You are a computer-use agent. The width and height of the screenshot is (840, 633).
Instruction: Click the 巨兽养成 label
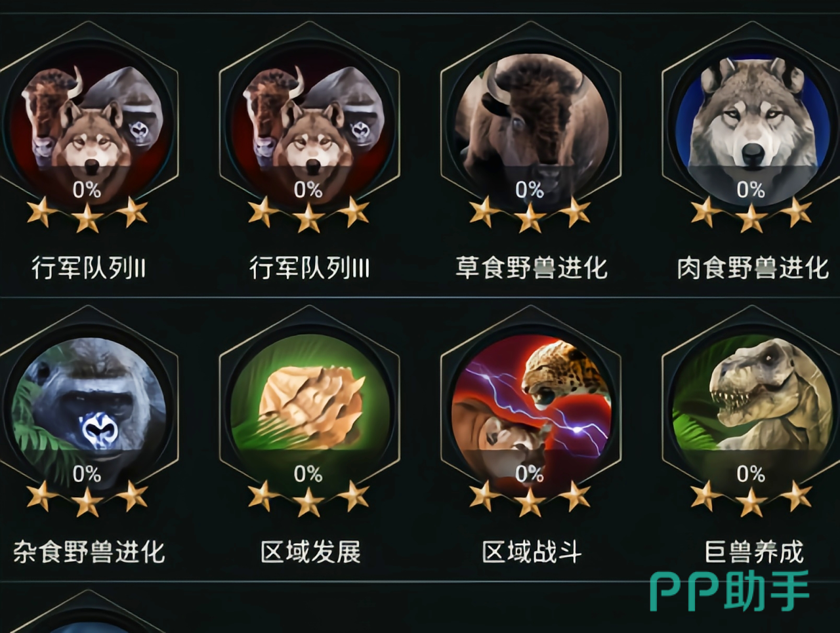[753, 552]
